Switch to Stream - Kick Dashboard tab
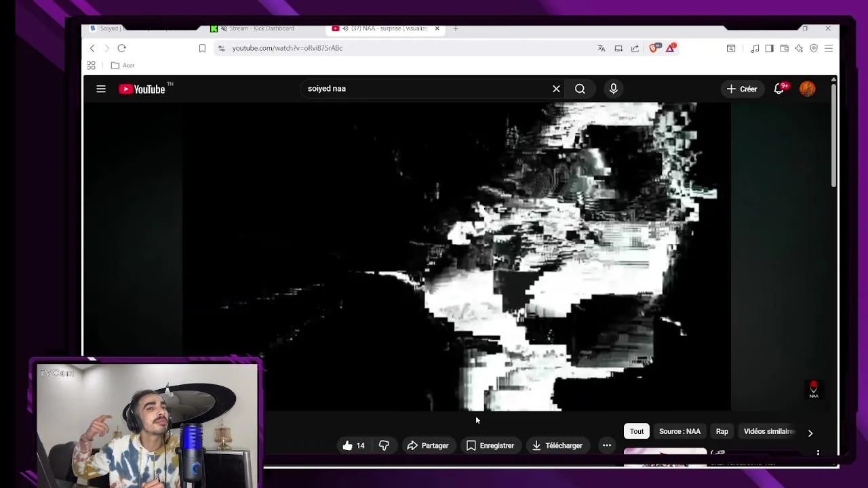 pos(261,28)
